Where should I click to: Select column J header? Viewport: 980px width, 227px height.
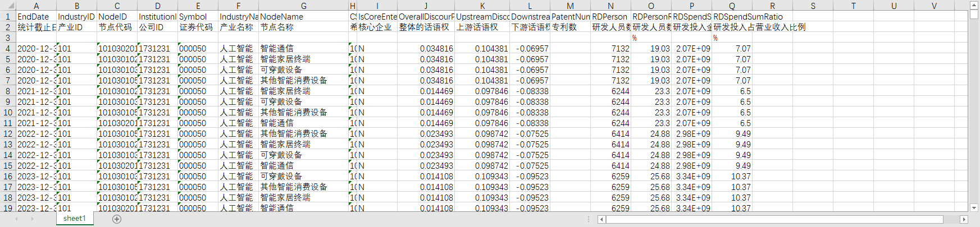click(426, 6)
